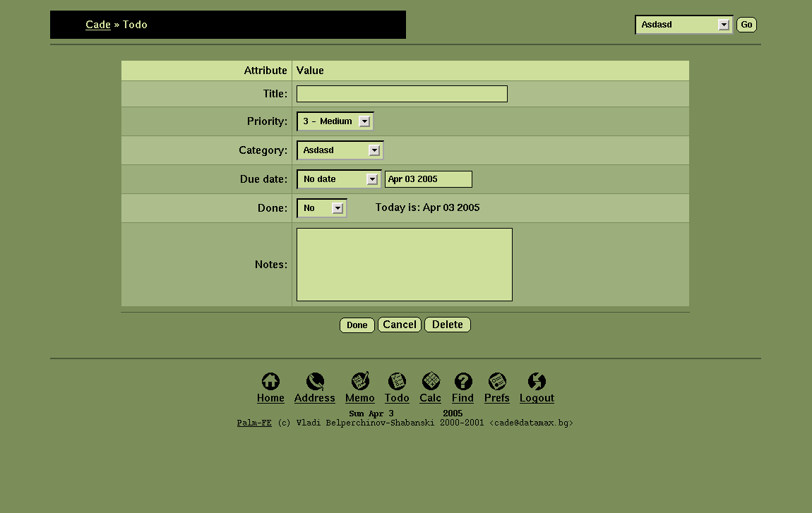The height and width of the screenshot is (513, 812).
Task: Click the Done submit button
Action: (x=357, y=325)
